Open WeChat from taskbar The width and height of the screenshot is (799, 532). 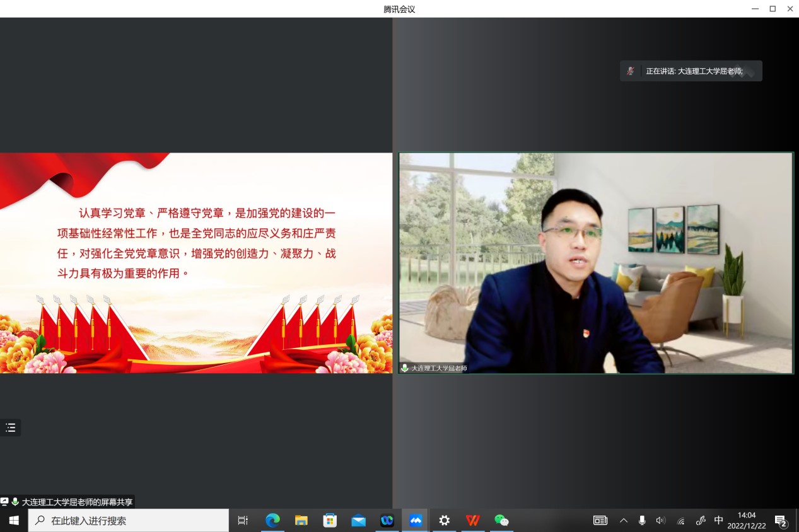(501, 521)
